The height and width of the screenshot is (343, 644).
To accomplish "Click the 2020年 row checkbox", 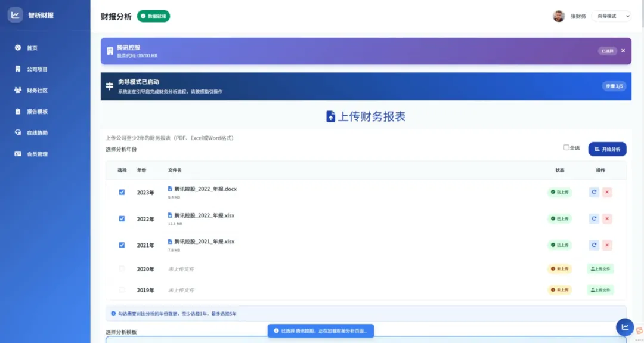I will click(122, 268).
